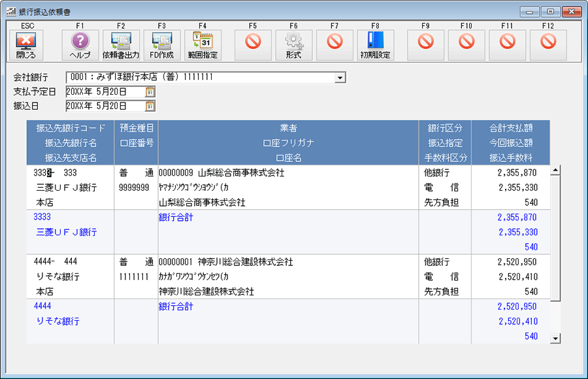
Task: Click black りそな銀行 bank name cell
Action: click(x=58, y=276)
